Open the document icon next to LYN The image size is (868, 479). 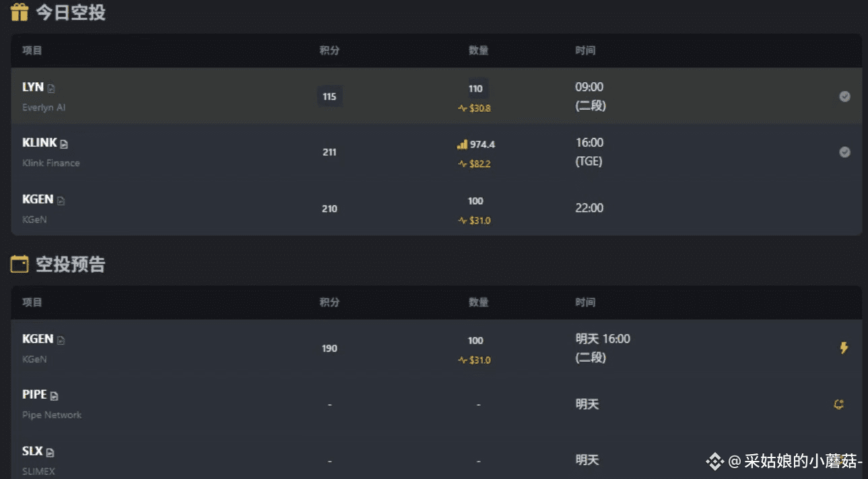tap(51, 88)
